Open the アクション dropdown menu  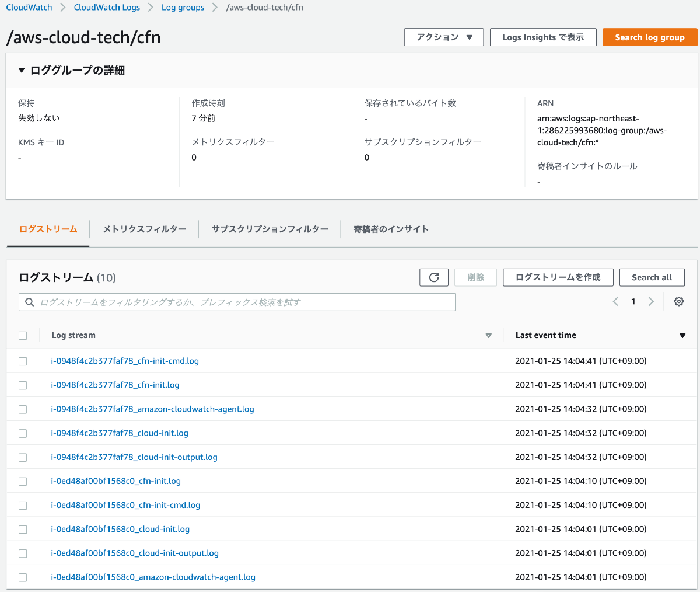444,37
